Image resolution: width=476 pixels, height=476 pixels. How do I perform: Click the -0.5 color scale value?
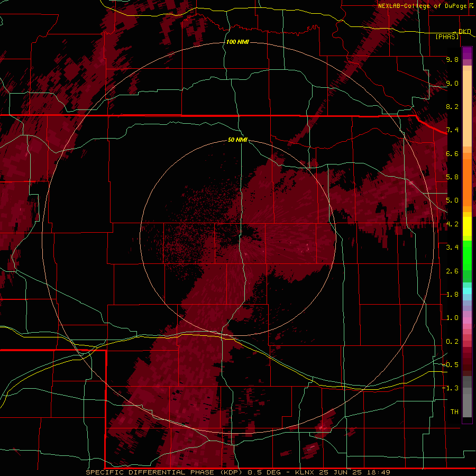click(x=451, y=365)
